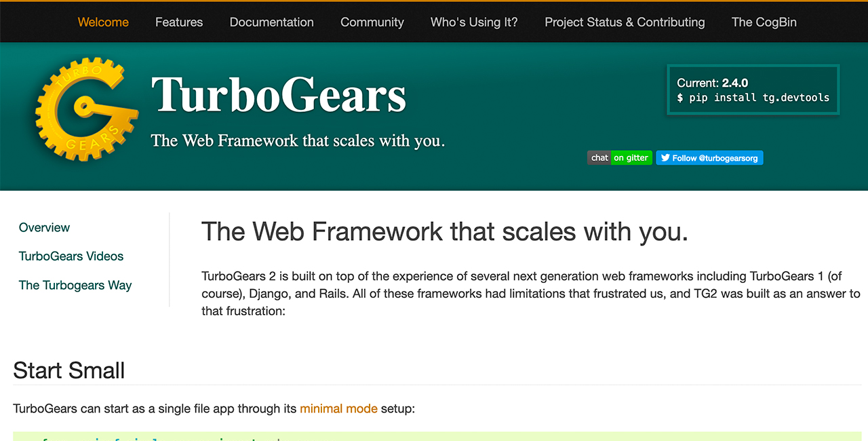Select the Community menu item
This screenshot has width=868, height=441.
[372, 22]
